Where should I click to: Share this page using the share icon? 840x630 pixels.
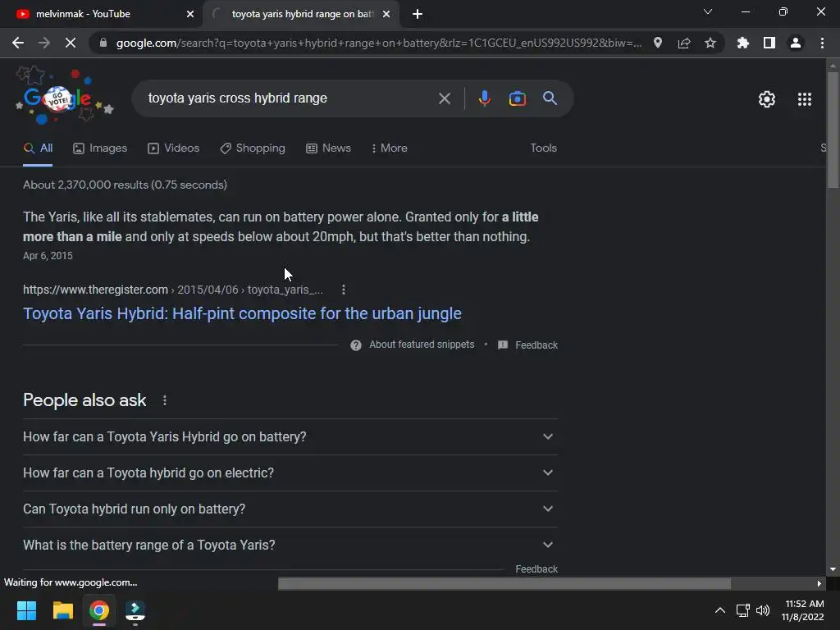click(x=684, y=43)
